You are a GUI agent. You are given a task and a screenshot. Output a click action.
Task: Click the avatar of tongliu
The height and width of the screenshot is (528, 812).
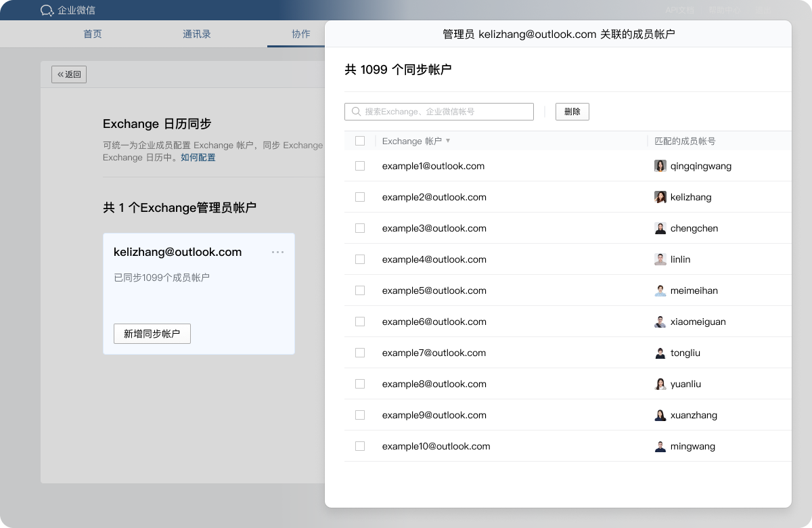660,353
